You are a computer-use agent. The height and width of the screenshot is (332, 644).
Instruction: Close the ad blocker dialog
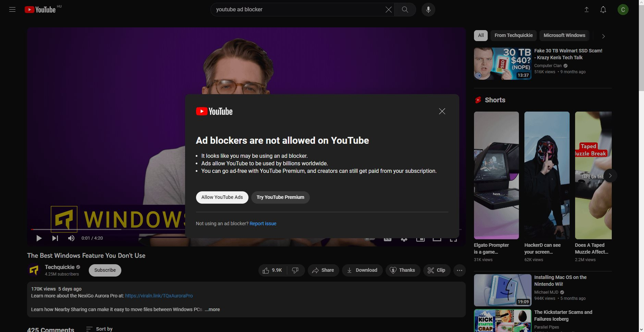point(442,111)
